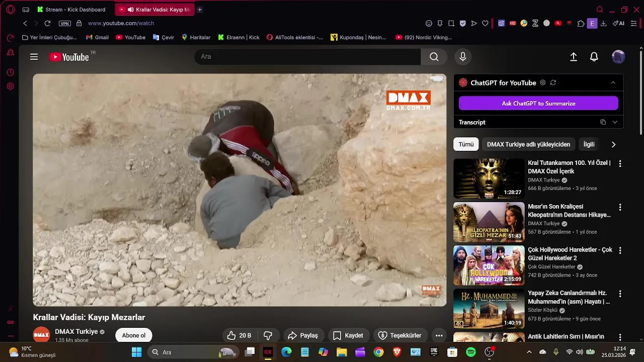Open Kral Tutankamon 100. Yıl Özel thumbnail
The width and height of the screenshot is (644, 362).
(x=489, y=178)
